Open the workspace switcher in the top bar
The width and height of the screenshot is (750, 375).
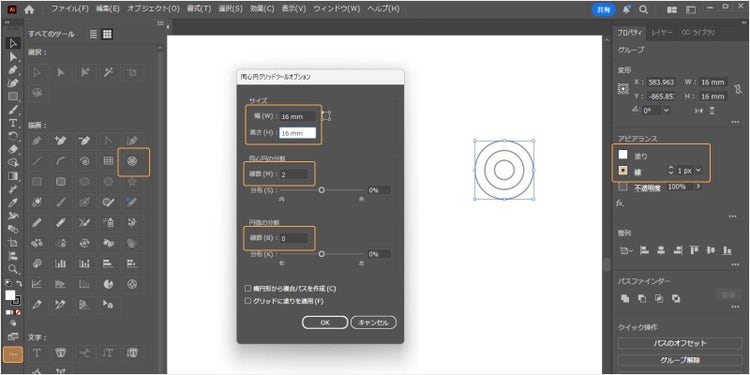[x=690, y=9]
